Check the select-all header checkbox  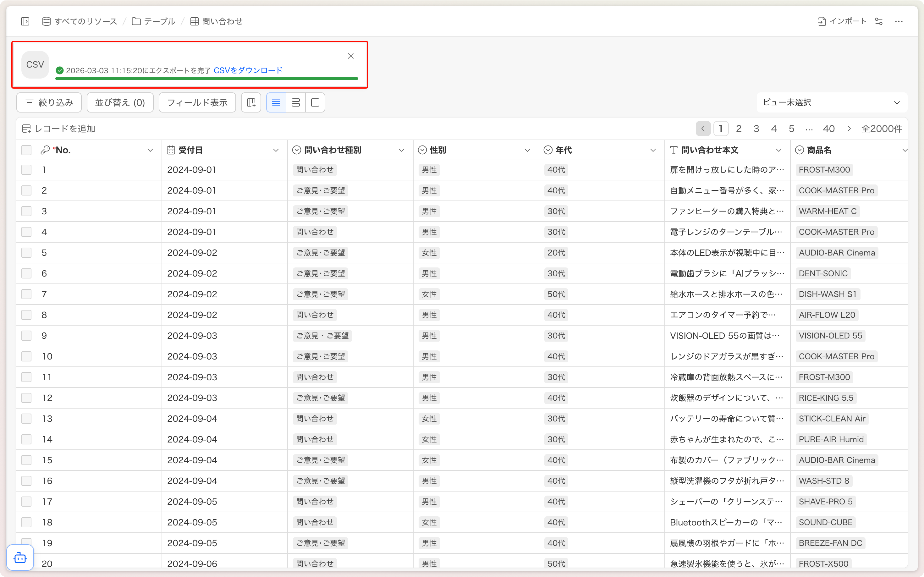point(26,150)
